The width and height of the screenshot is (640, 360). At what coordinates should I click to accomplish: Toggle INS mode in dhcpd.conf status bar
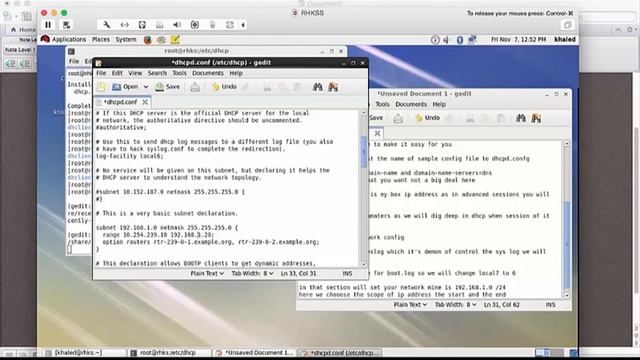(x=347, y=273)
